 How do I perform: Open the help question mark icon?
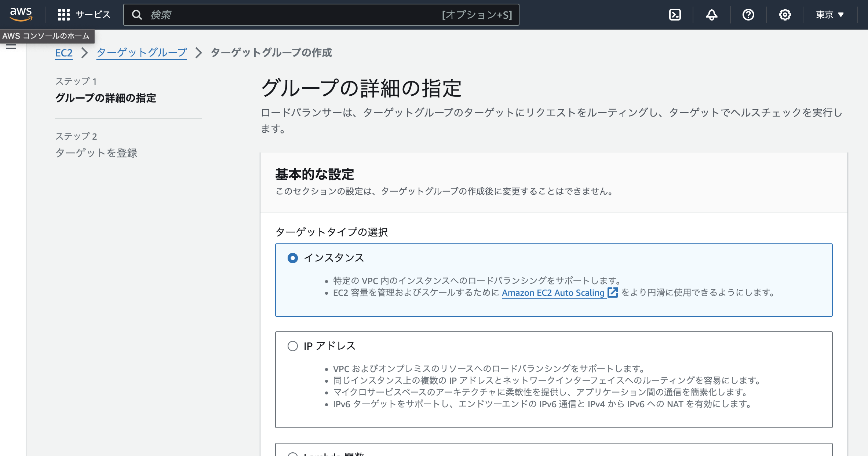[x=748, y=15]
